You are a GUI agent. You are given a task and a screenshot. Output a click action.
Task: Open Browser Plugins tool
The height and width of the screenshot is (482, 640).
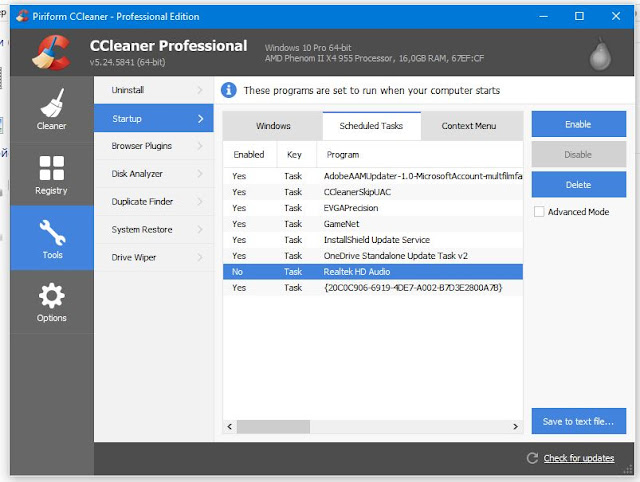pos(153,146)
